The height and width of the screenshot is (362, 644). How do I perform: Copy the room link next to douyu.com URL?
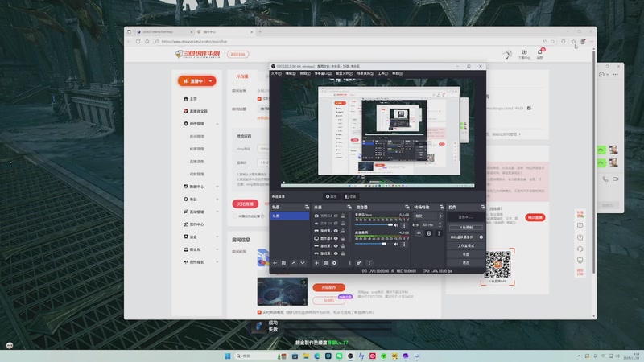[529, 109]
